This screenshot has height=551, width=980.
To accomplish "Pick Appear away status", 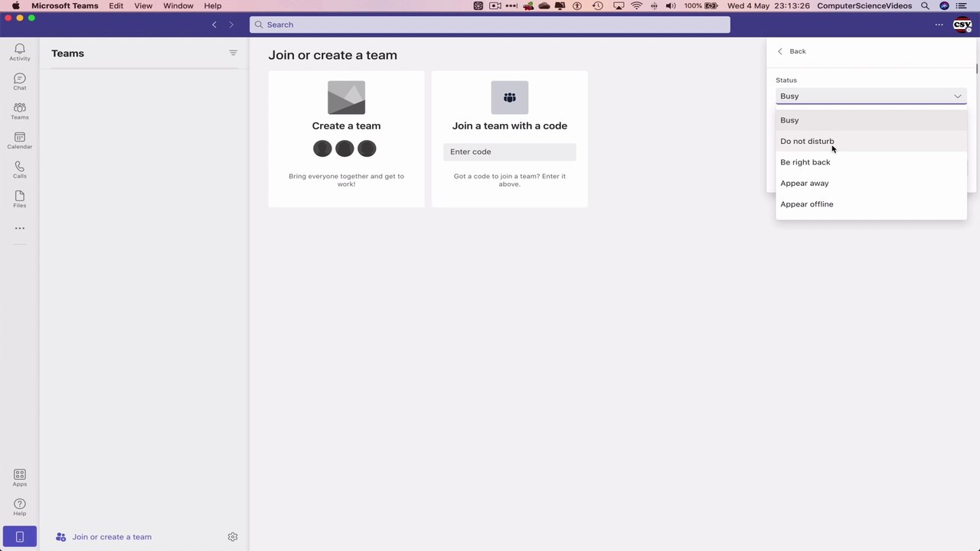I will (x=871, y=184).
